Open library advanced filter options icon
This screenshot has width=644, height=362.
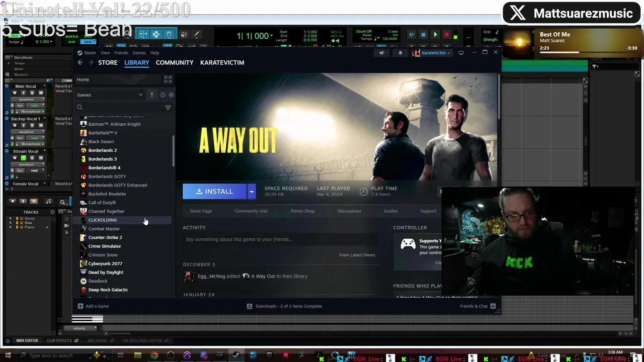coord(168,107)
